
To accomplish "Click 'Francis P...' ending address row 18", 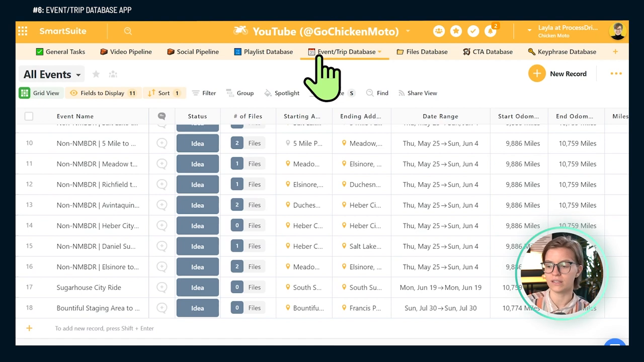I will point(365,308).
